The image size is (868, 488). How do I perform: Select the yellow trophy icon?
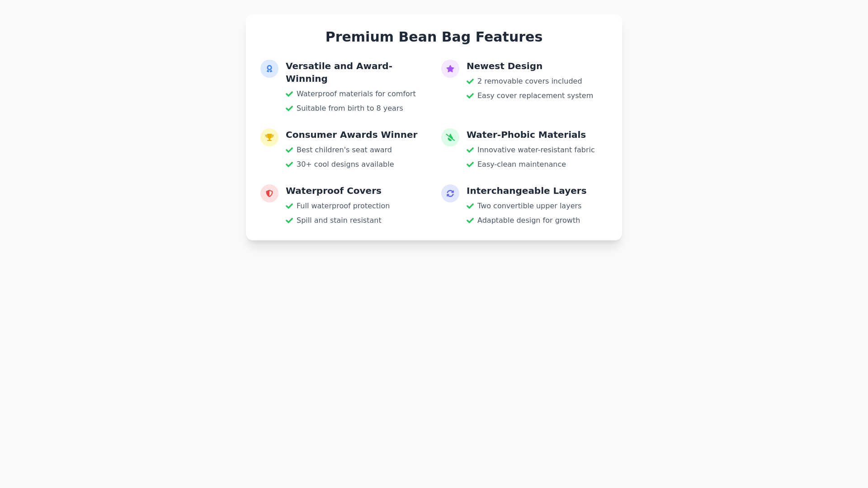pyautogui.click(x=269, y=137)
